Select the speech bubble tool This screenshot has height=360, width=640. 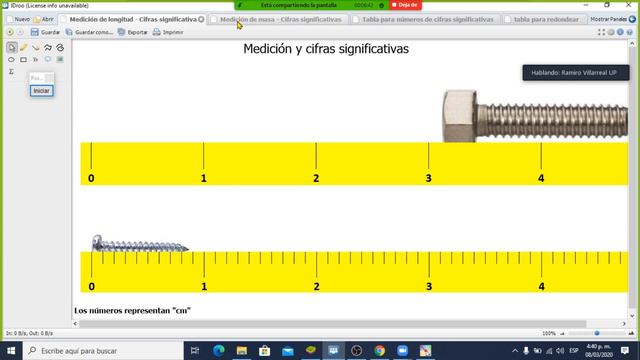48,60
